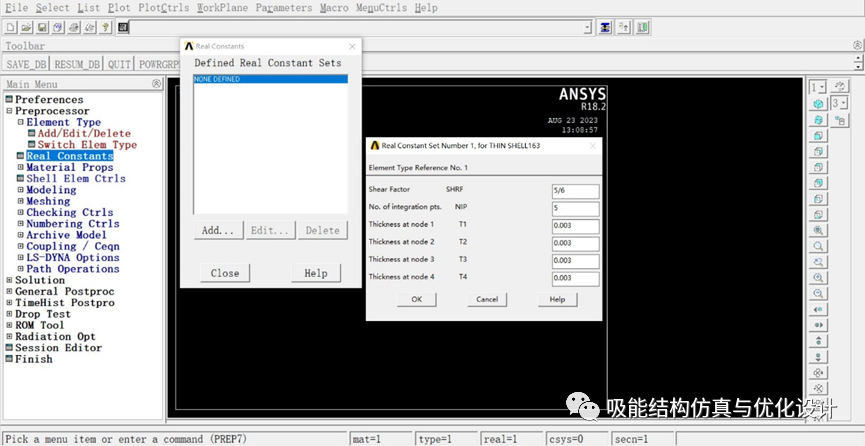Click the Zoom Out magnifier icon

(x=818, y=294)
